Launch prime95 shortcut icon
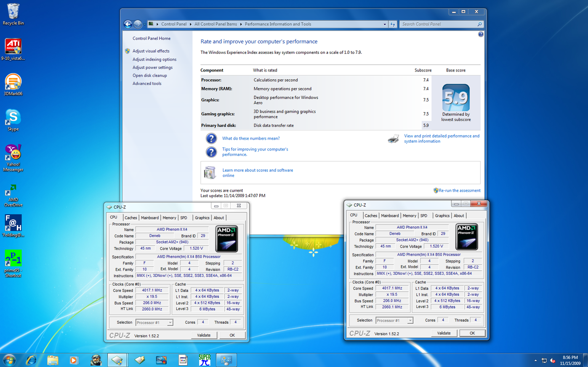Viewport: 588px width, 367px height. (x=13, y=264)
